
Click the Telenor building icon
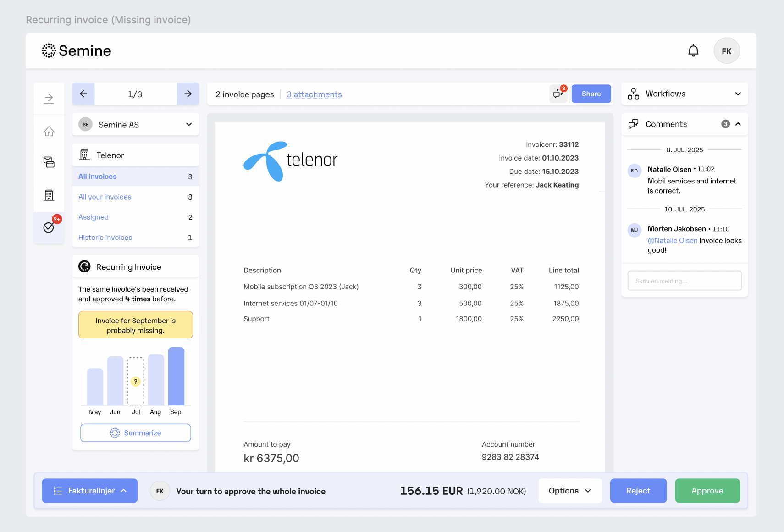[x=84, y=155]
